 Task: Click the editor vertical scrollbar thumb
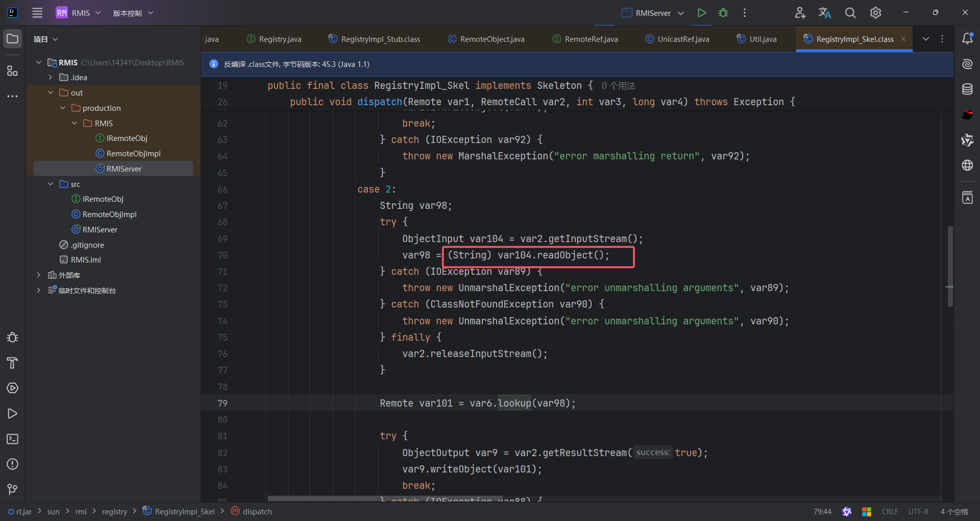[950, 266]
